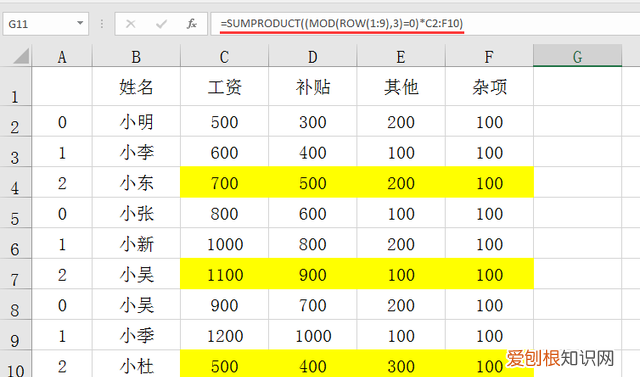
Task: Select 小李's salary cell 600
Action: coord(224,152)
